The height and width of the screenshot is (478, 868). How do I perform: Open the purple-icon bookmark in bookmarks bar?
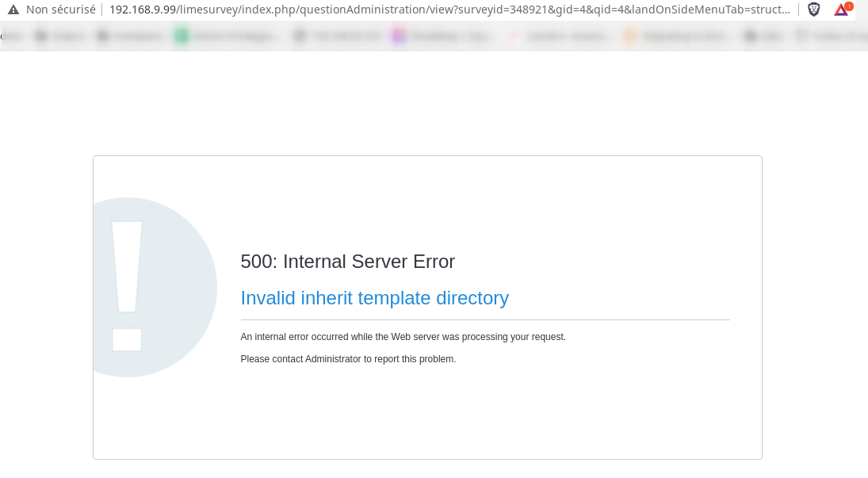click(x=442, y=36)
